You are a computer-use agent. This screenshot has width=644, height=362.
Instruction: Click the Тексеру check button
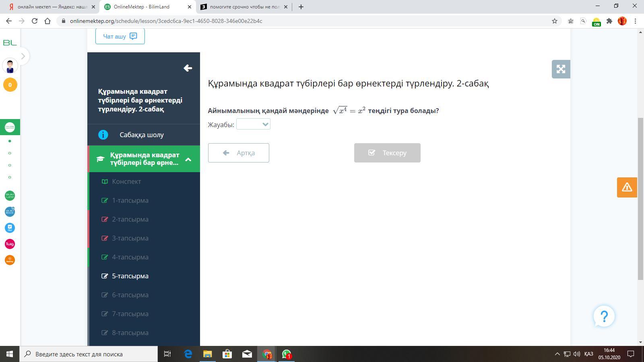coord(387,153)
